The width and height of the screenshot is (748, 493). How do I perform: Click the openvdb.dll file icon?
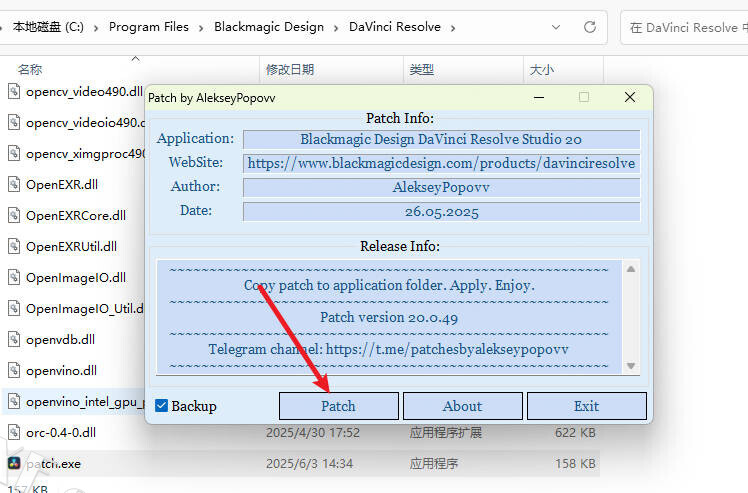coord(14,339)
